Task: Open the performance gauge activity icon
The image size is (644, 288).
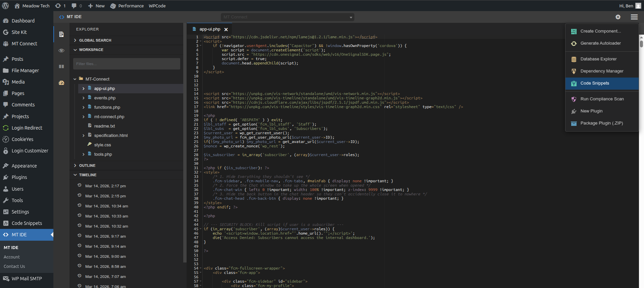Action: coord(61,83)
